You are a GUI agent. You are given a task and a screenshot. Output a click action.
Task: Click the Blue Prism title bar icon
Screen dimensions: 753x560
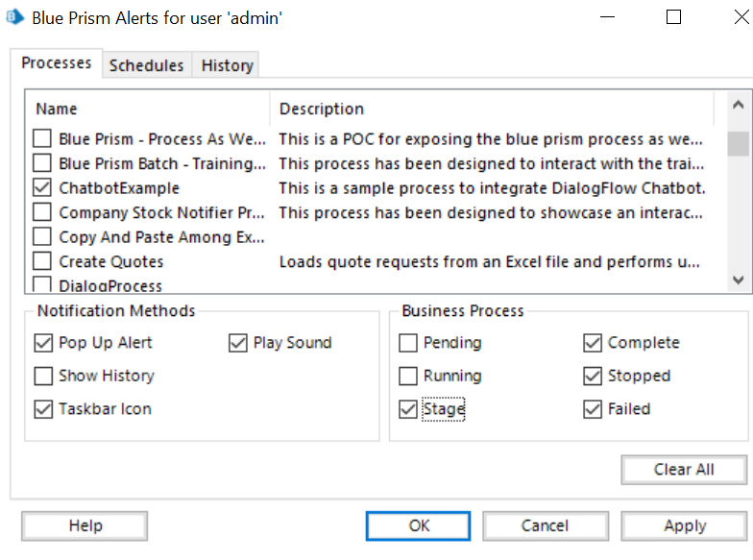coord(14,17)
